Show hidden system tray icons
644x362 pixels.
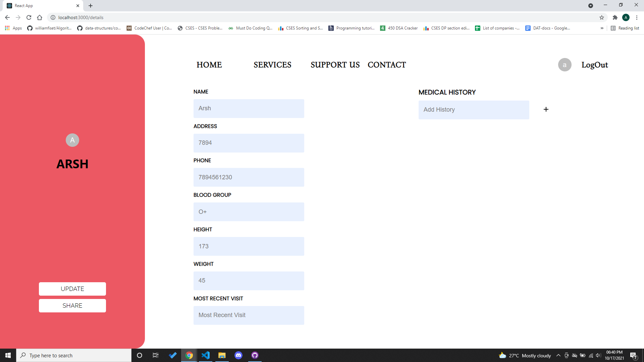point(558,355)
